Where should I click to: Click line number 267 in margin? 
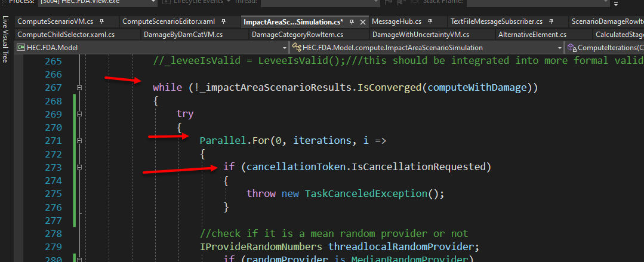pyautogui.click(x=53, y=88)
